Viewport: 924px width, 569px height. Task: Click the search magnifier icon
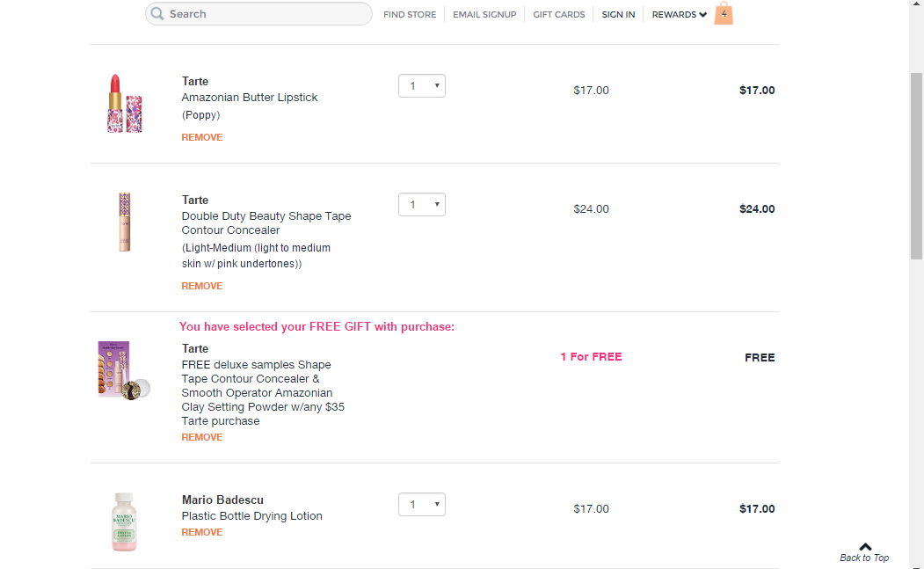click(x=156, y=13)
